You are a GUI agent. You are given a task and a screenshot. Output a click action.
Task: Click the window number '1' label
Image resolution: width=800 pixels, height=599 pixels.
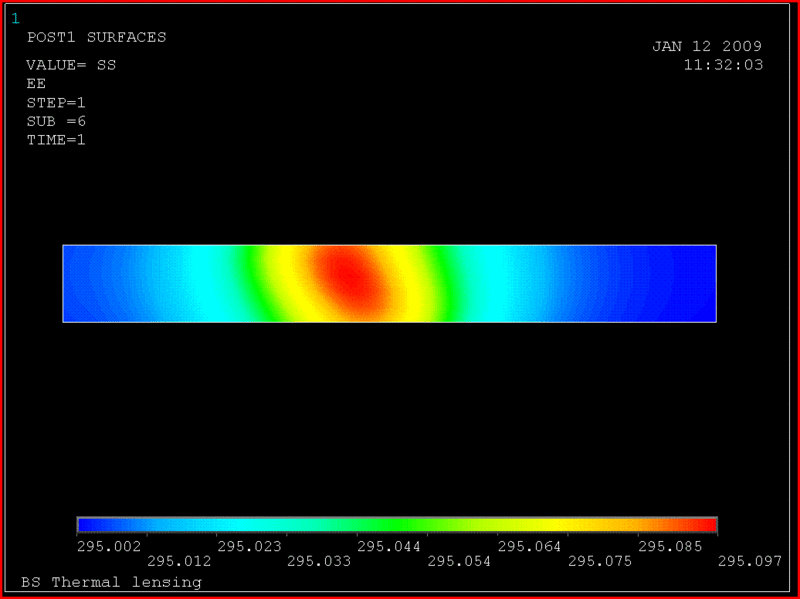click(15, 19)
